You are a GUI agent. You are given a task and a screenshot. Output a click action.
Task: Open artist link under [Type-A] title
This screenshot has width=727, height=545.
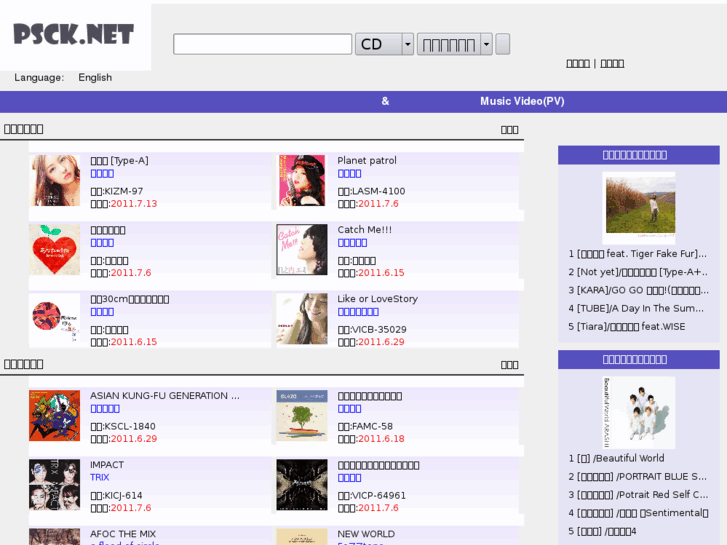[x=102, y=173]
